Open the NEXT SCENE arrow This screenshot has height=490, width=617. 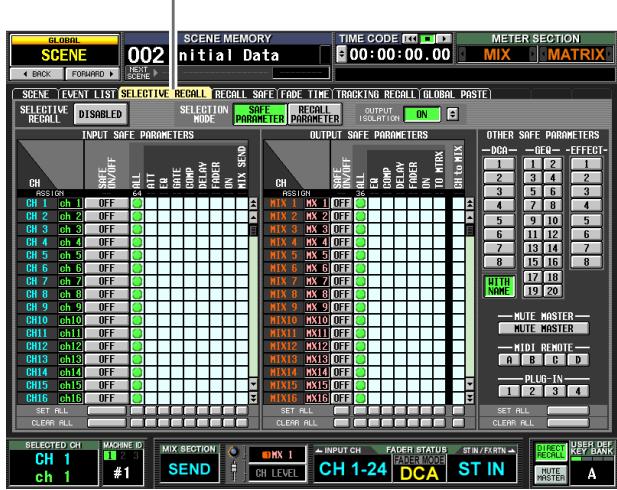pyautogui.click(x=155, y=73)
